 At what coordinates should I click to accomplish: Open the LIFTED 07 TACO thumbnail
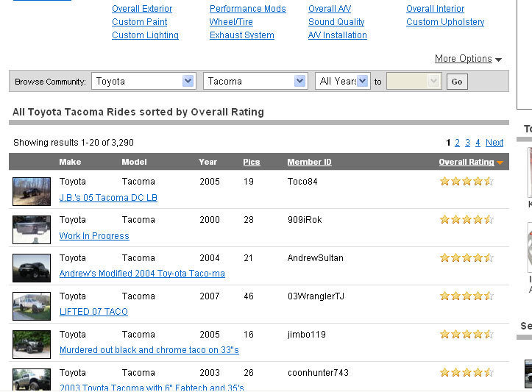[x=32, y=307]
